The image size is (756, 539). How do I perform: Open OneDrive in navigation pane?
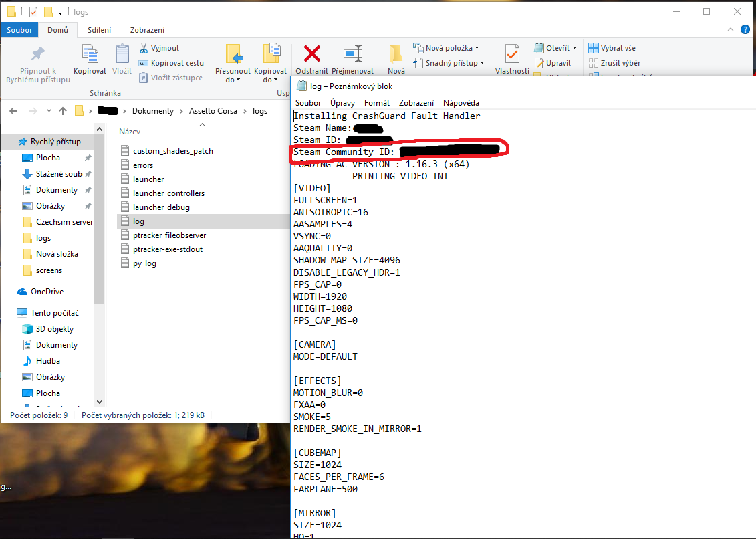click(41, 292)
